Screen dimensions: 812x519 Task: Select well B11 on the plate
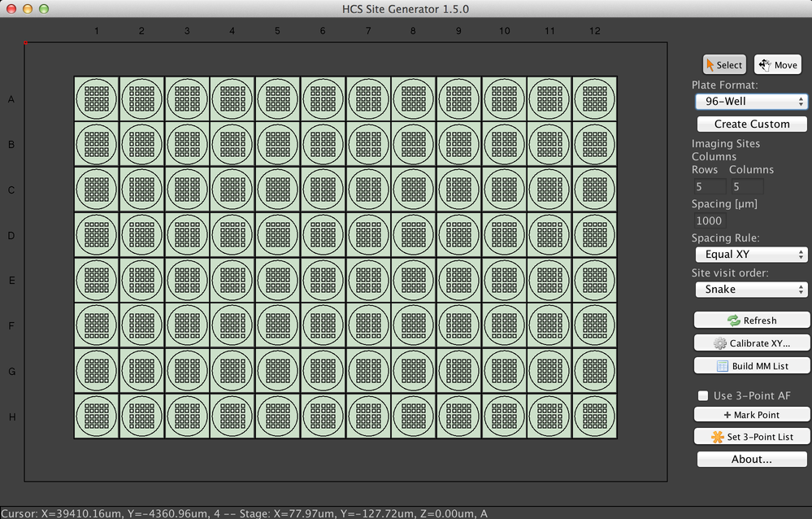tap(549, 144)
